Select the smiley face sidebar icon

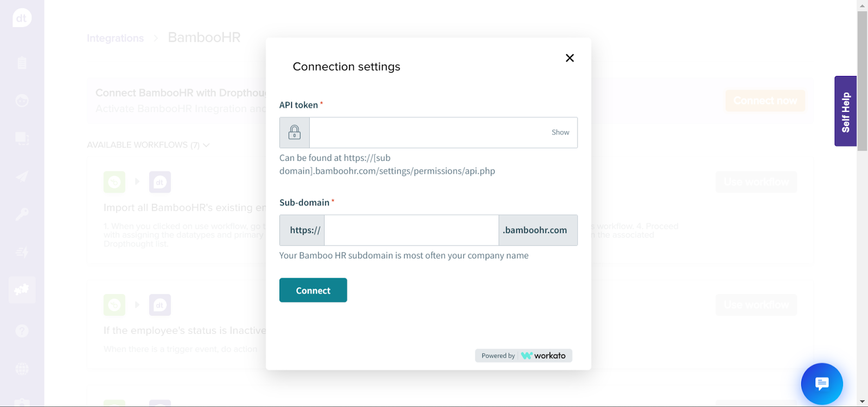pos(22,101)
